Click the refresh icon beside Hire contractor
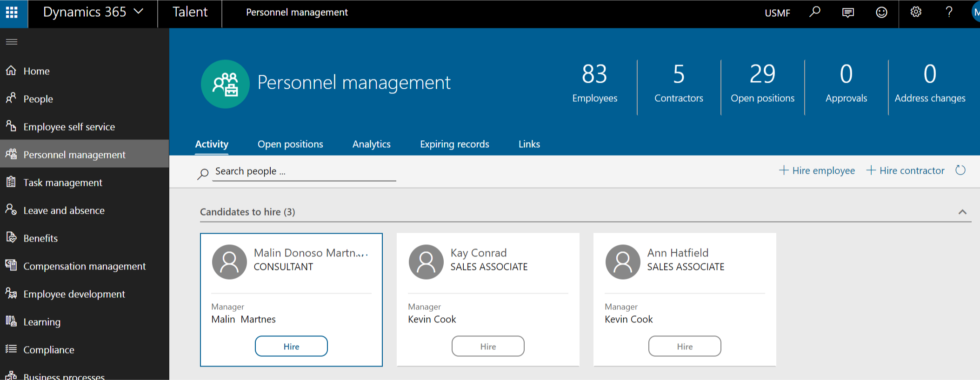Viewport: 980px width, 380px height. coord(960,170)
